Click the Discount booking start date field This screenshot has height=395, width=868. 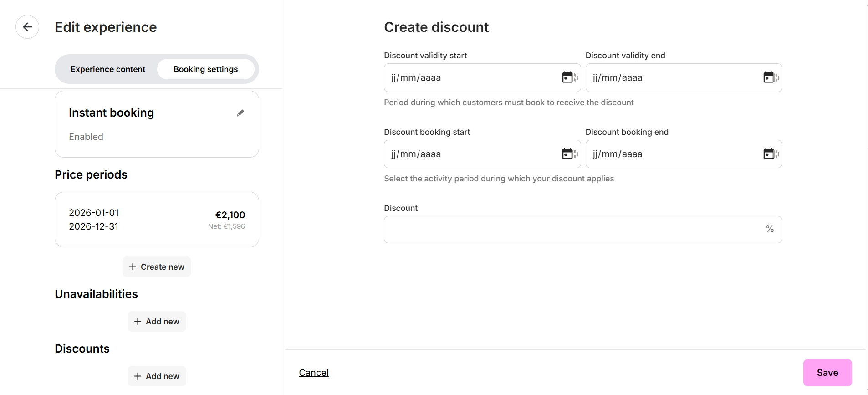[469, 154]
